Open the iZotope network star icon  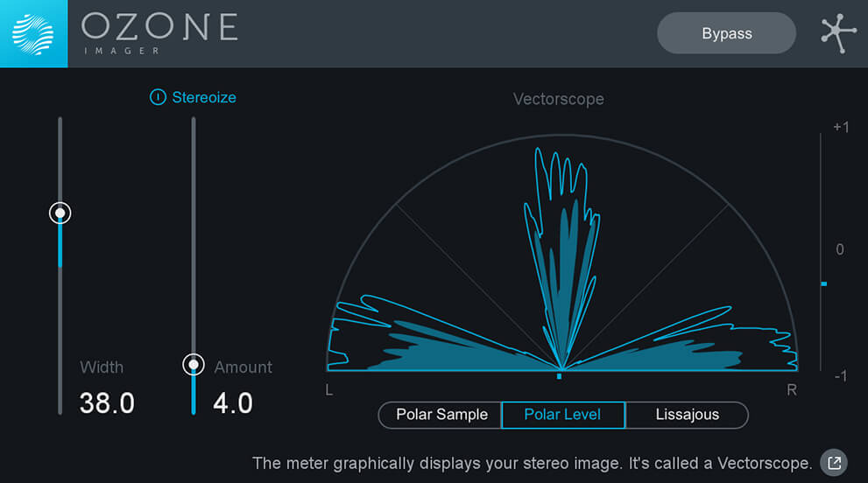pos(839,33)
